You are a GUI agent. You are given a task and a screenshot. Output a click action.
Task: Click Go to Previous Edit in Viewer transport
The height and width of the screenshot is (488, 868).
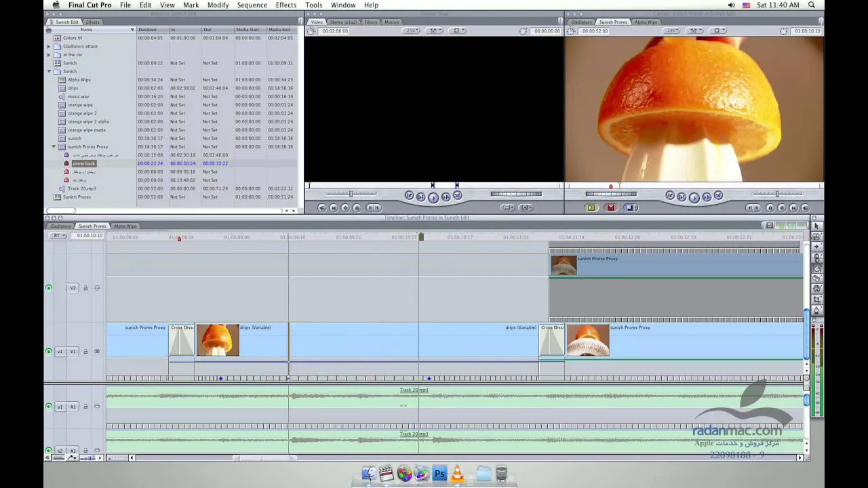pos(409,196)
